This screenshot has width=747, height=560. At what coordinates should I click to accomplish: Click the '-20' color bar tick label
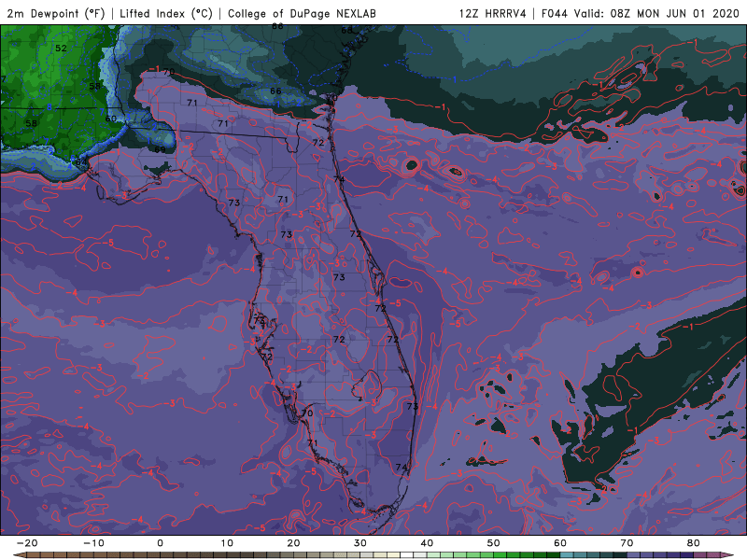click(27, 543)
